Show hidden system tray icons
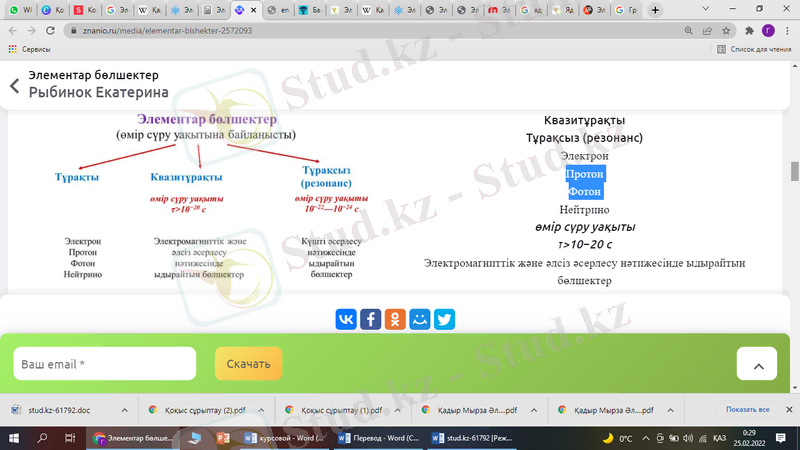 [x=646, y=438]
